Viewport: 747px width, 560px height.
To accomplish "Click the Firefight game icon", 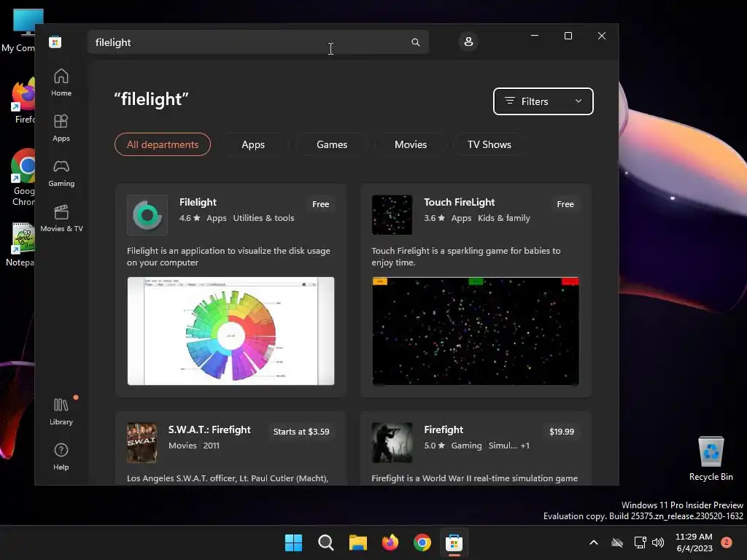I will click(392, 443).
